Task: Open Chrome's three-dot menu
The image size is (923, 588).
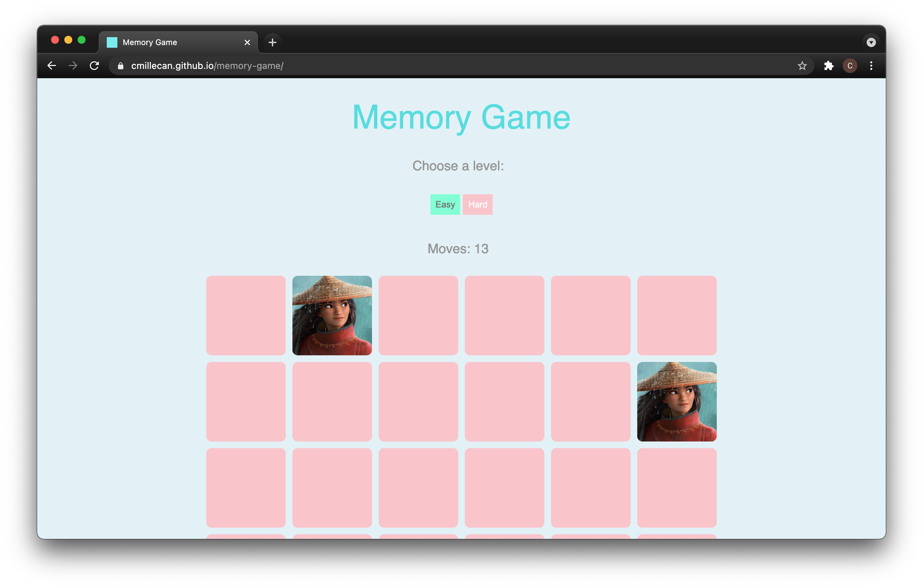Action: (871, 66)
